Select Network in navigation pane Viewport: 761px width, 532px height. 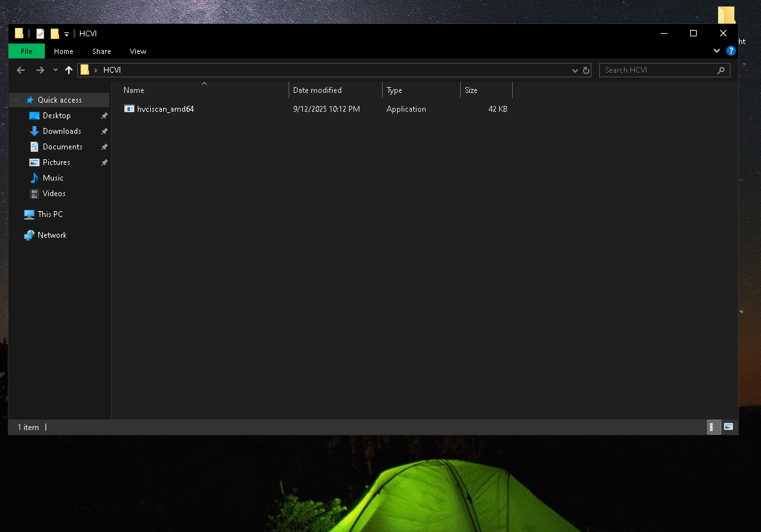tap(52, 234)
